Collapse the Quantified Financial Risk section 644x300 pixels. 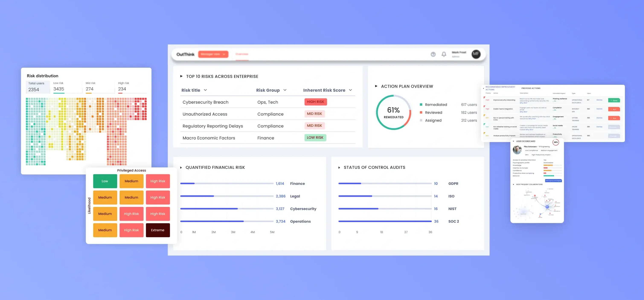point(182,167)
